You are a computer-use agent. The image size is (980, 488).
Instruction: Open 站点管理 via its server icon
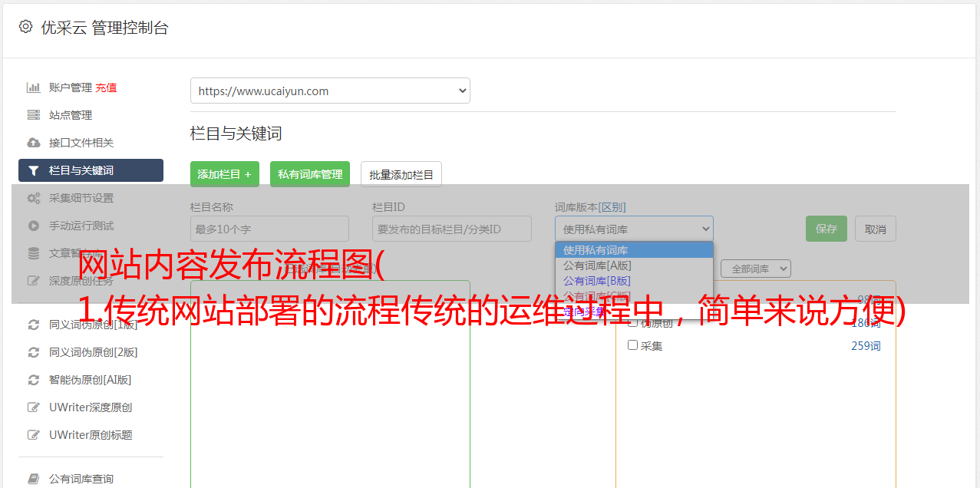coord(34,115)
